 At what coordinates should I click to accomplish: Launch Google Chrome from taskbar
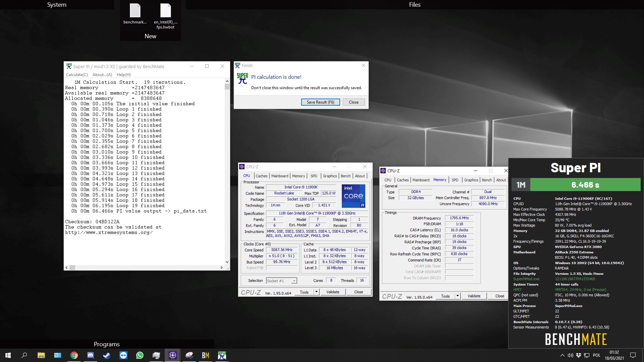tap(74, 355)
